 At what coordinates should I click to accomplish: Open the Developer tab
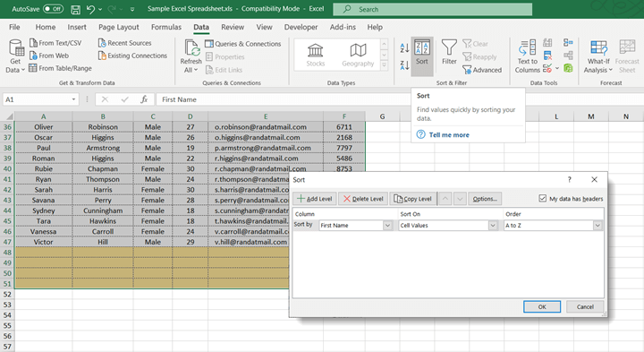[x=301, y=27]
